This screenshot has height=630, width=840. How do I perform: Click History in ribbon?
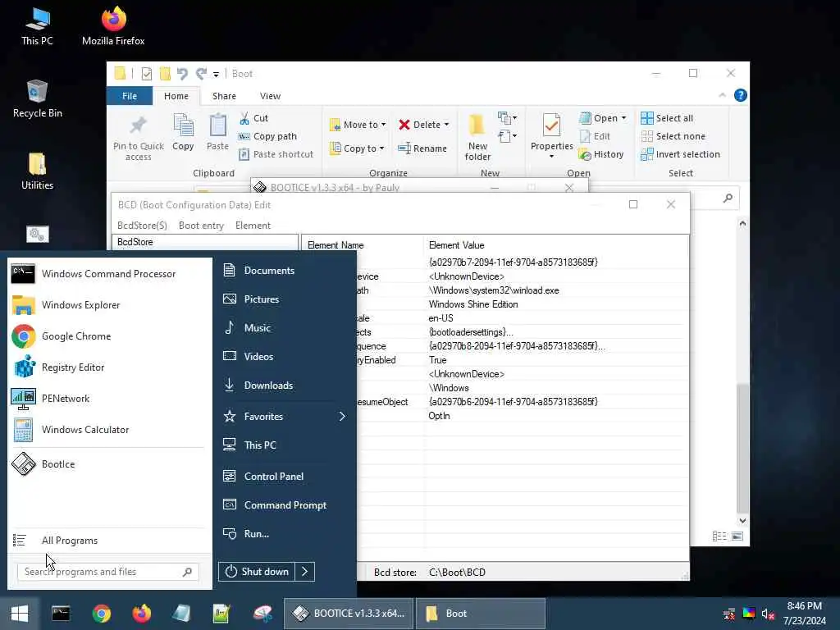click(x=601, y=154)
